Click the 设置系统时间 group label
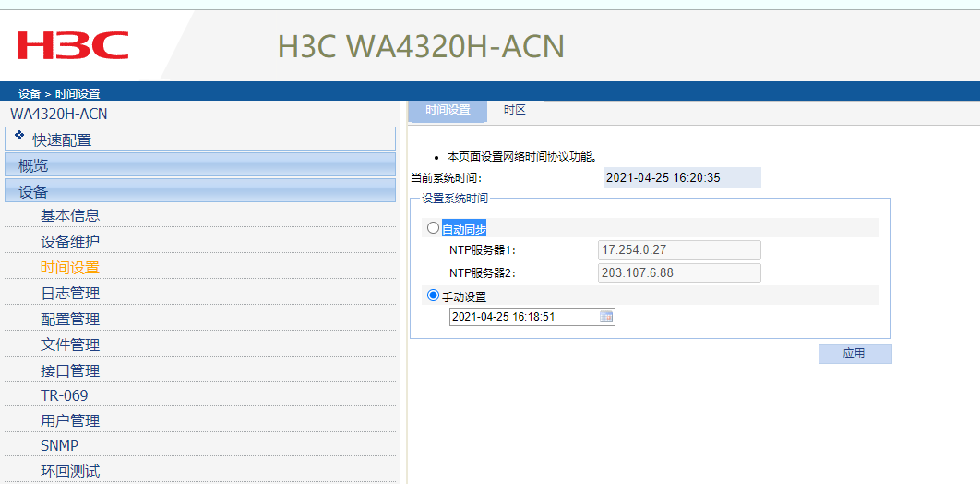980x484 pixels. click(x=455, y=199)
